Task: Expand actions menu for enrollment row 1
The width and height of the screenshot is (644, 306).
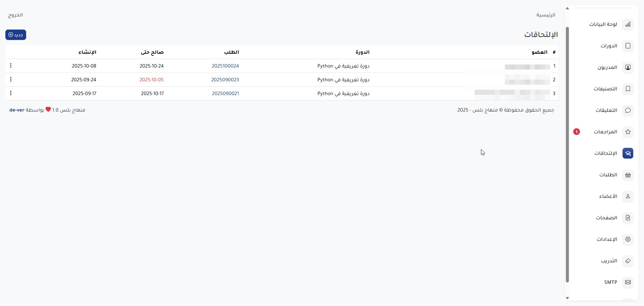Action: (x=11, y=66)
